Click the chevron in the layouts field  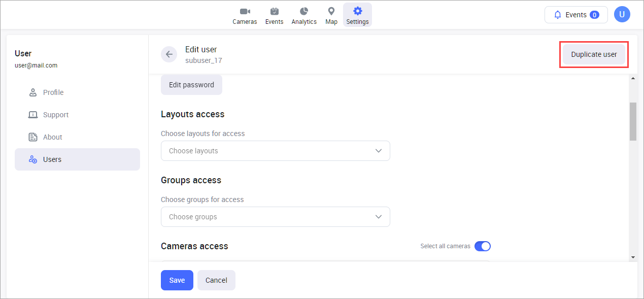tap(378, 151)
